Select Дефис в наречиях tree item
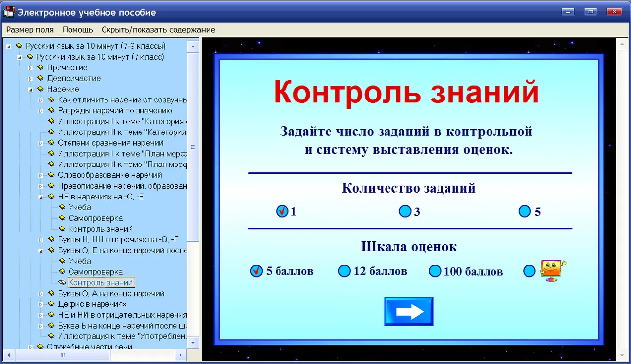Screen dimensions: 631x364 (x=92, y=304)
